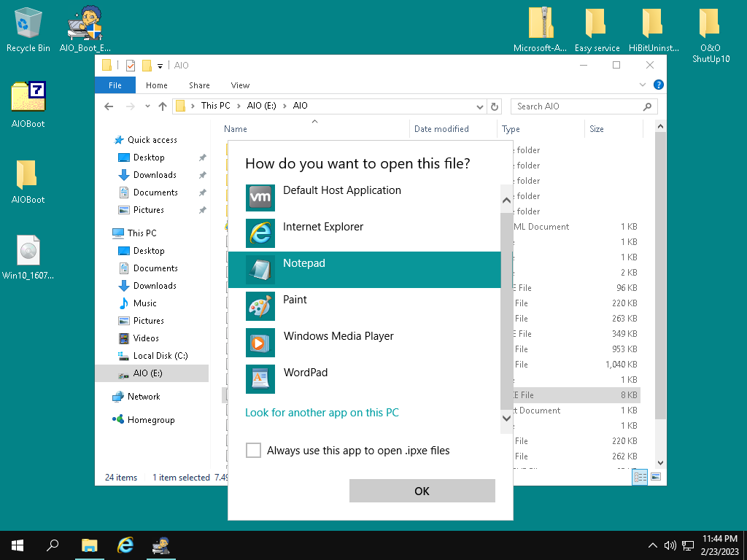
Task: Open the File ribbon tab
Action: point(115,85)
